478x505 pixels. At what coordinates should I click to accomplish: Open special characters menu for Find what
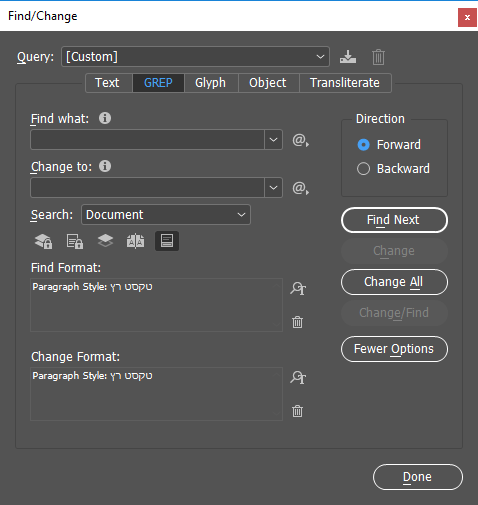pos(300,140)
